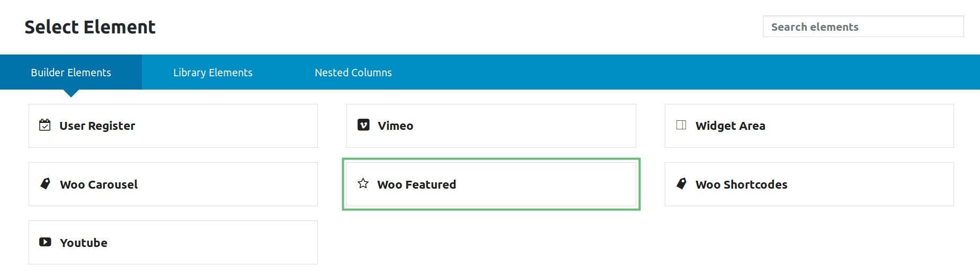Click the star icon beside Woo Featured

click(x=363, y=183)
